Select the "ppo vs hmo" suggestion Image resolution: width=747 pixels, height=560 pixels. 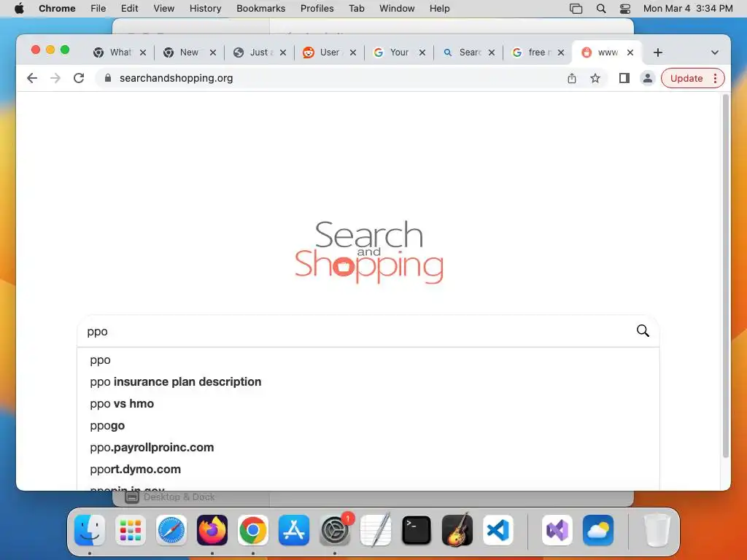(368, 404)
